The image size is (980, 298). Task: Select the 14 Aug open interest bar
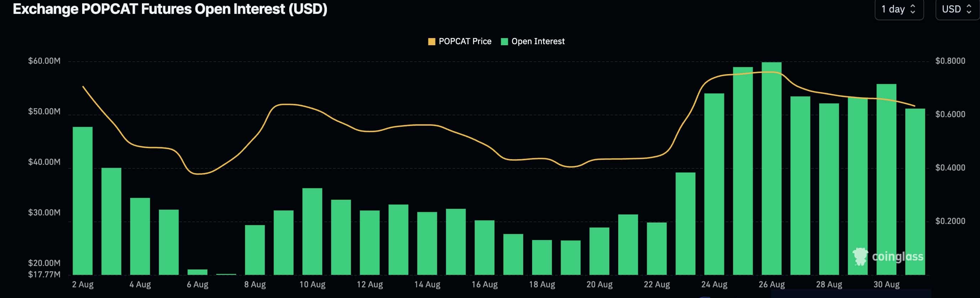click(x=427, y=244)
